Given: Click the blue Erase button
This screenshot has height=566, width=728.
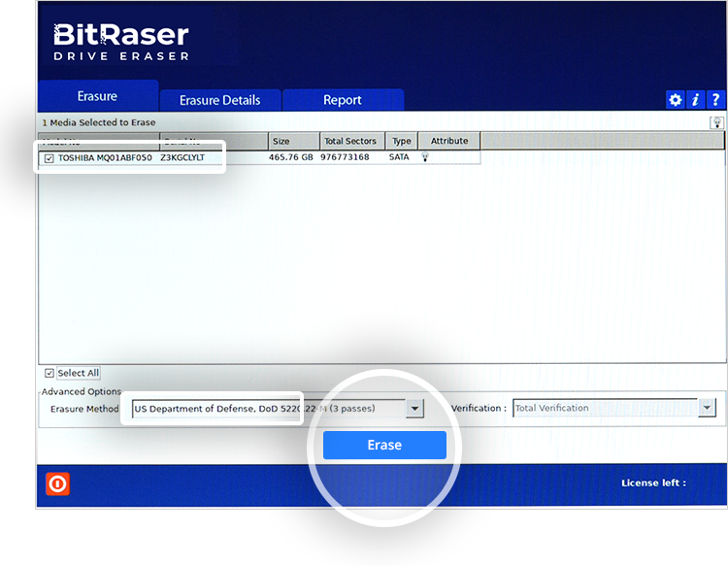Looking at the screenshot, I should click(x=384, y=445).
